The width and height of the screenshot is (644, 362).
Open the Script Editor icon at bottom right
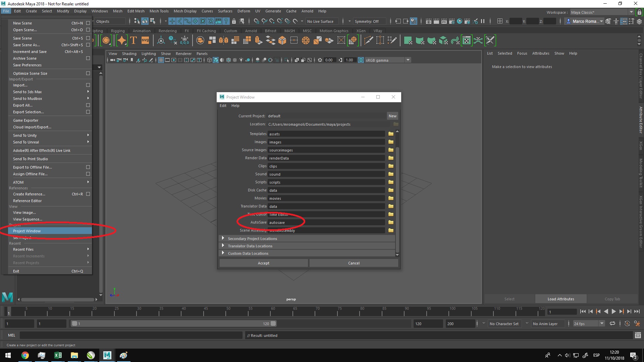pyautogui.click(x=638, y=336)
